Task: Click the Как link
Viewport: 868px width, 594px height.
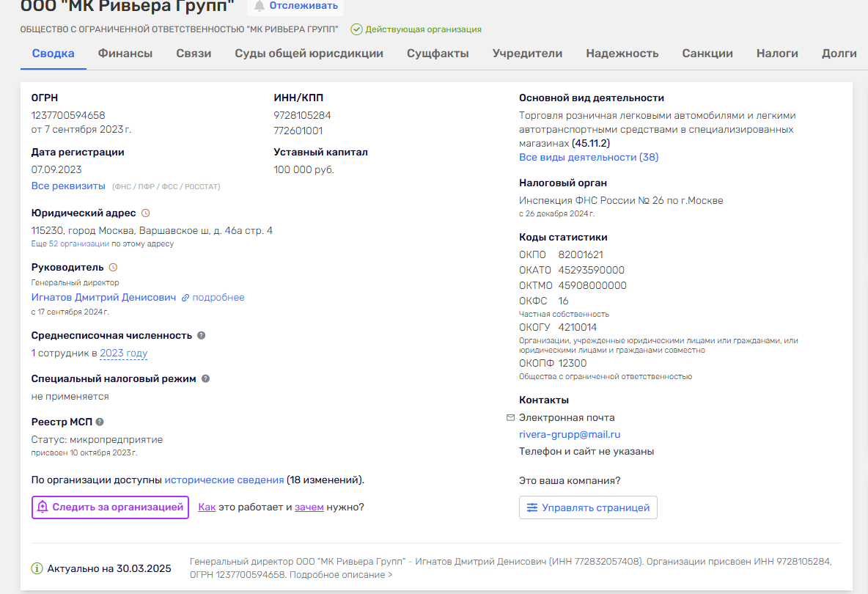Action: tap(207, 507)
